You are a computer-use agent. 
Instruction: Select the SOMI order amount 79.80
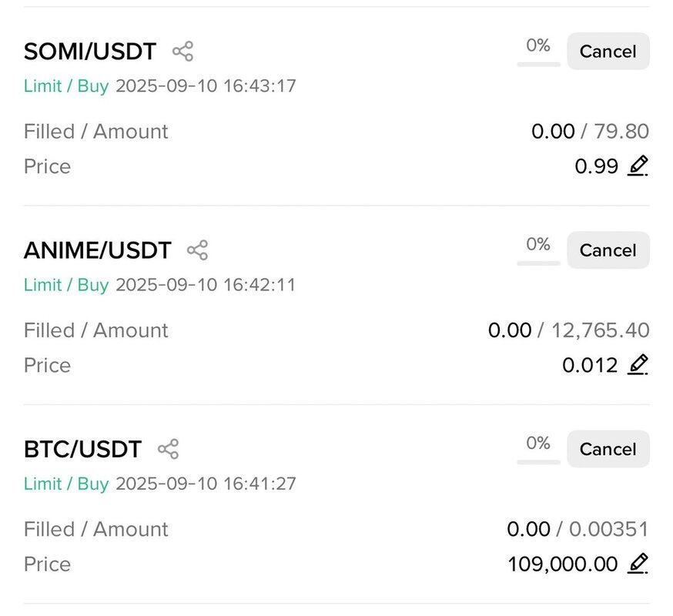pyautogui.click(x=621, y=132)
